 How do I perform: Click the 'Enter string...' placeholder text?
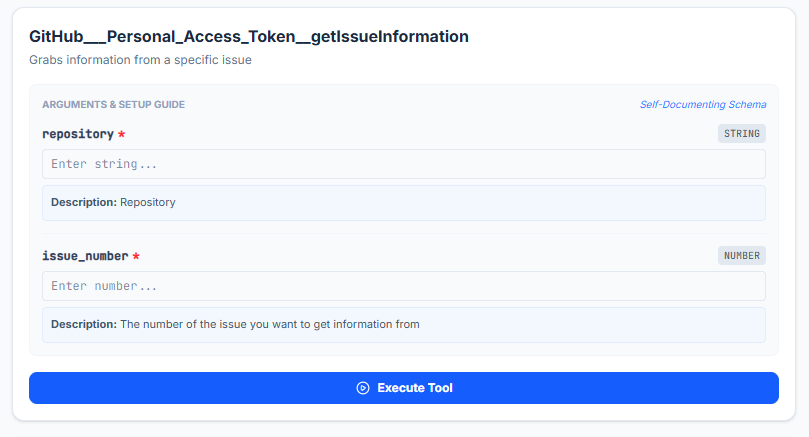pyautogui.click(x=104, y=164)
